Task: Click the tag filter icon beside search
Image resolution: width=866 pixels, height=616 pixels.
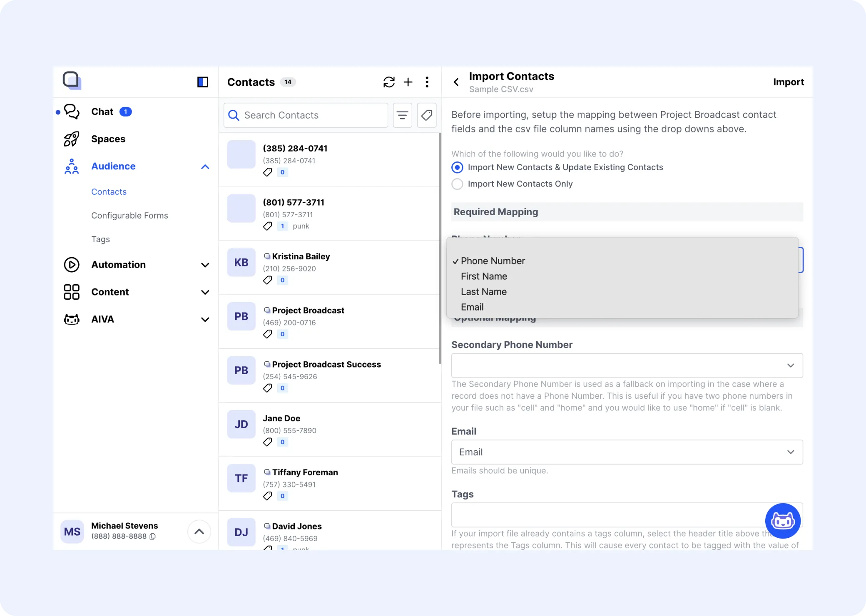Action: pos(427,115)
